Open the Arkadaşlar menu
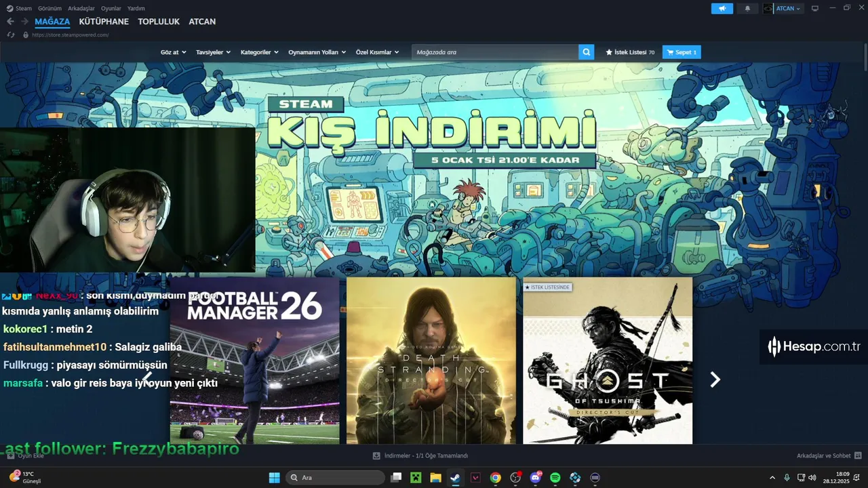 click(x=81, y=8)
